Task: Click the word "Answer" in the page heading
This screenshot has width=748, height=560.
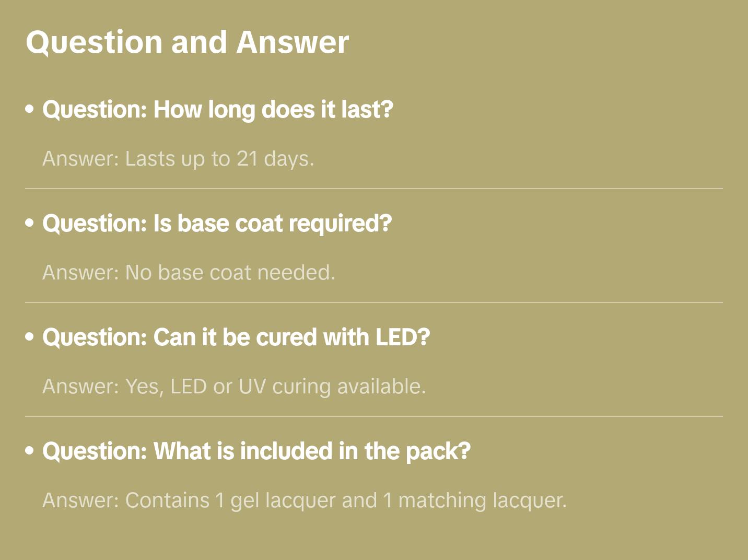Action: 293,42
